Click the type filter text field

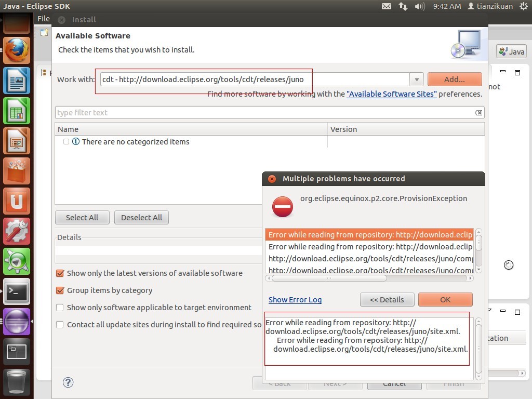(270, 113)
